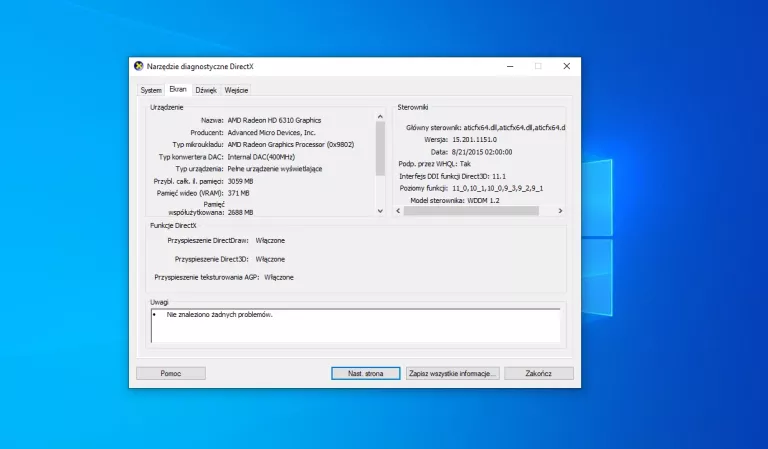Click 'Pełne urządzenie wyświetlające' value
The height and width of the screenshot is (449, 768).
coord(275,168)
